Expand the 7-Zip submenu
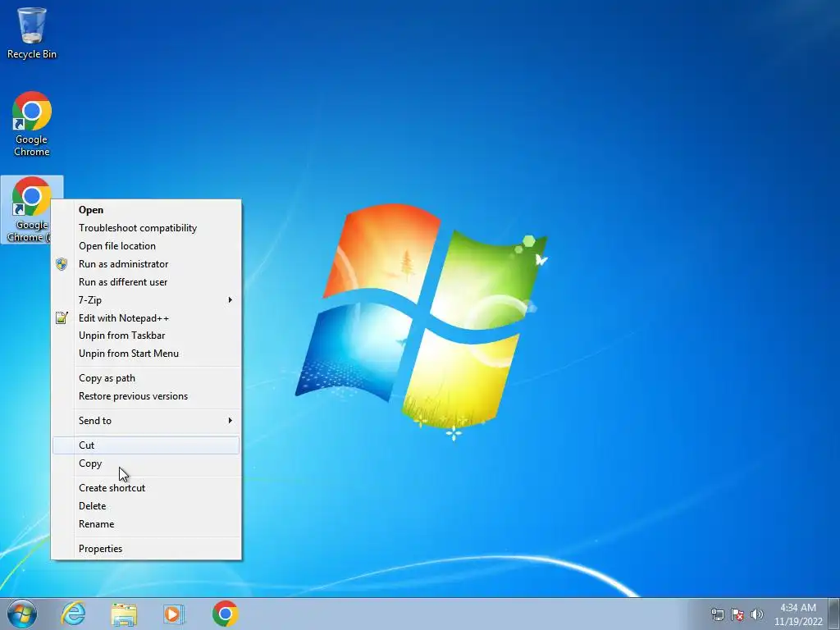840x630 pixels. [x=146, y=300]
